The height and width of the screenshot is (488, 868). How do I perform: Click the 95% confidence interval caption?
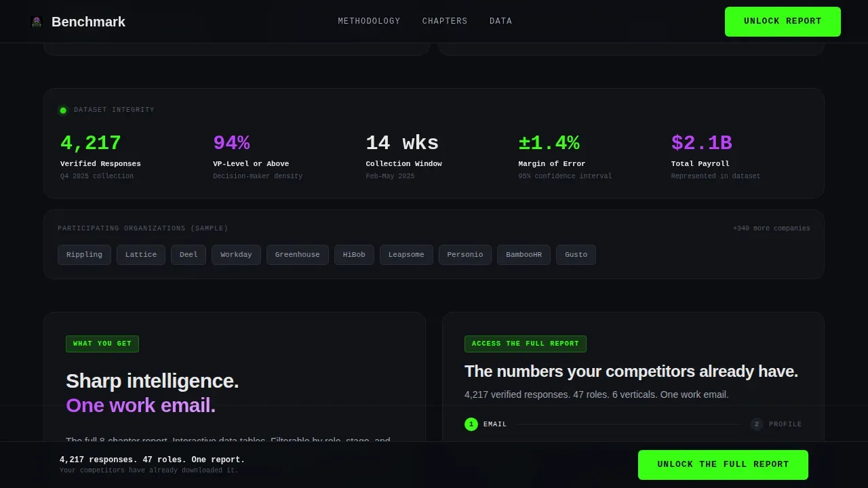tap(565, 176)
